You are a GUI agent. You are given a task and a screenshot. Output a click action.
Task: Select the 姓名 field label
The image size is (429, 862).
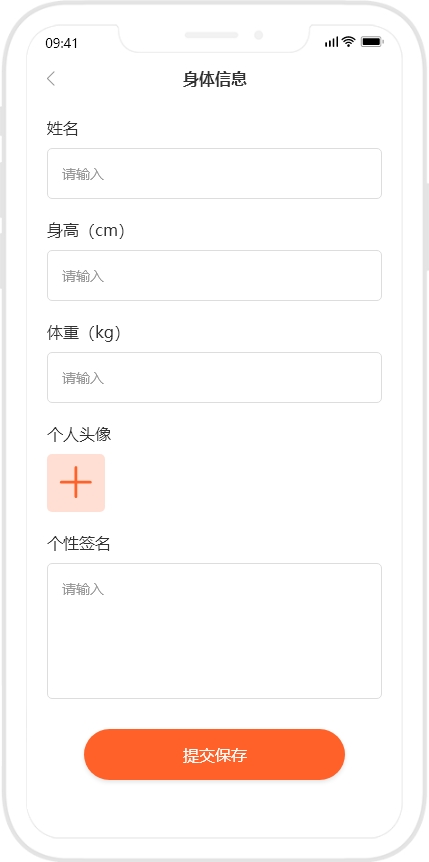tap(63, 129)
